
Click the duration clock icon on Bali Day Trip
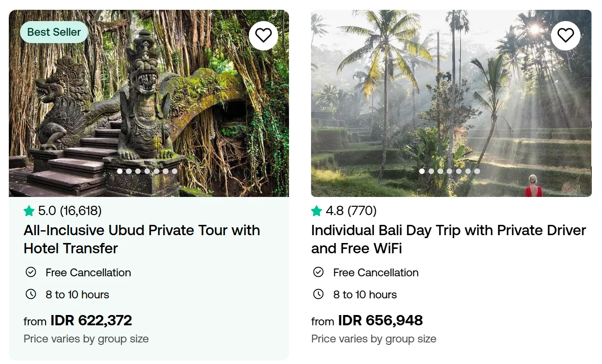pyautogui.click(x=318, y=294)
